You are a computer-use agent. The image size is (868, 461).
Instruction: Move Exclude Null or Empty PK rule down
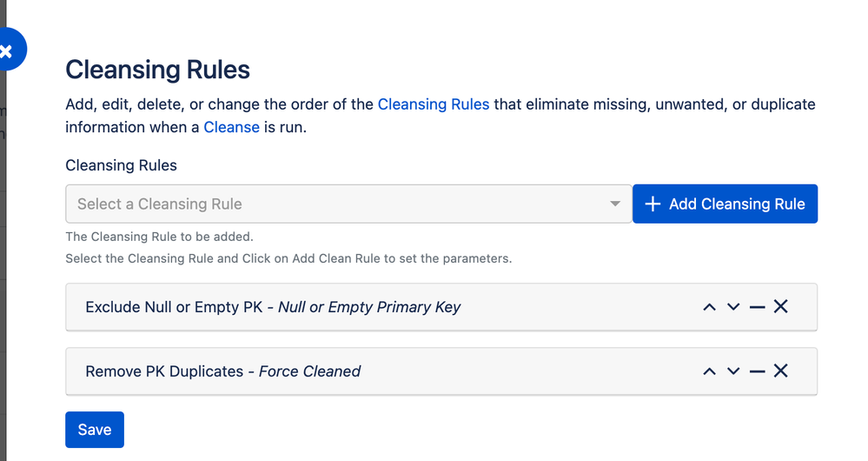[x=733, y=307]
